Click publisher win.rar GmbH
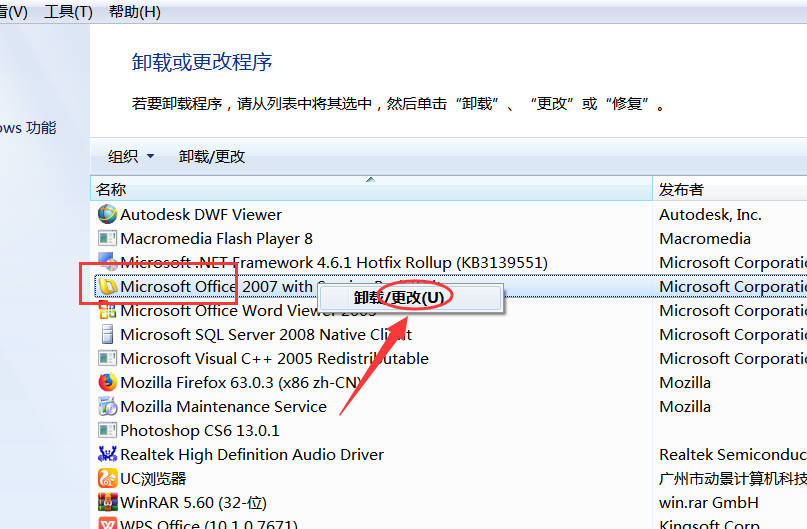807x529 pixels. [x=709, y=502]
